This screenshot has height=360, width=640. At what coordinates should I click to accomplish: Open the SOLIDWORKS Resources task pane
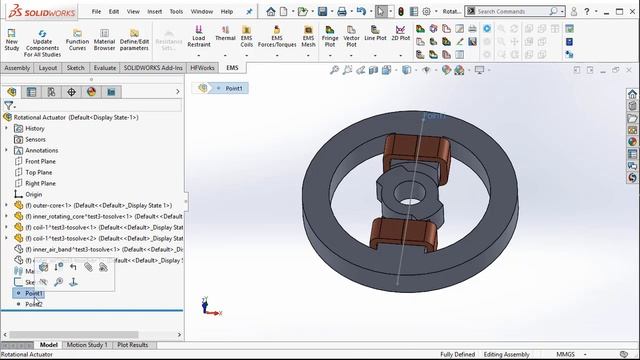click(x=632, y=94)
